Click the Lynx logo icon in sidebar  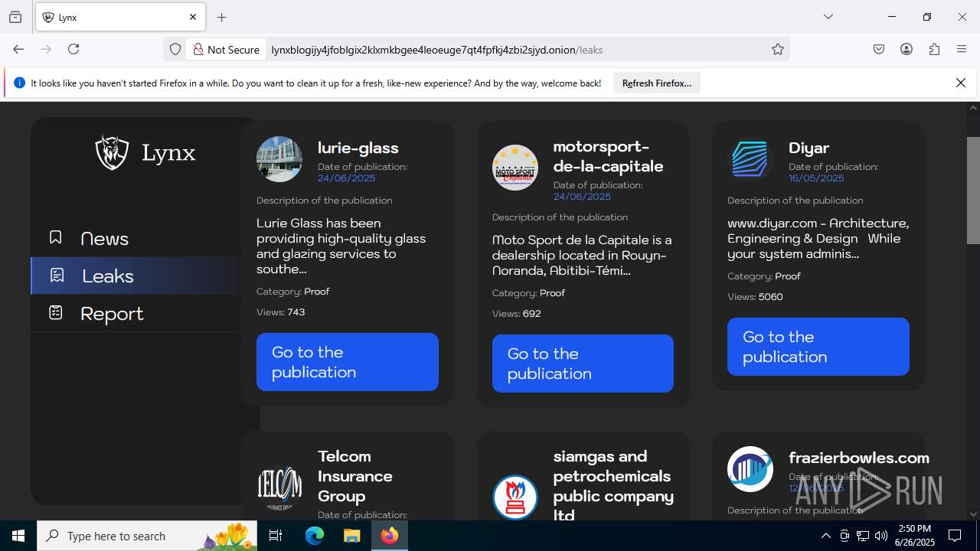pos(112,152)
